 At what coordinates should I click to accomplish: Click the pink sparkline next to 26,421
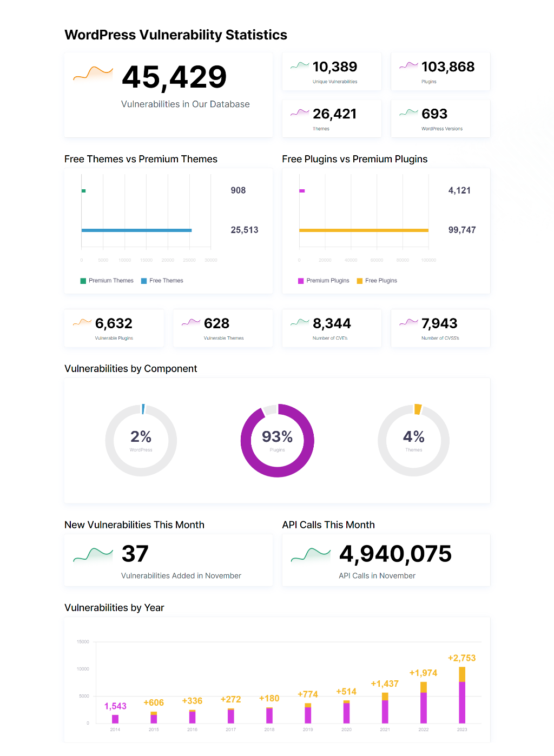coord(300,113)
